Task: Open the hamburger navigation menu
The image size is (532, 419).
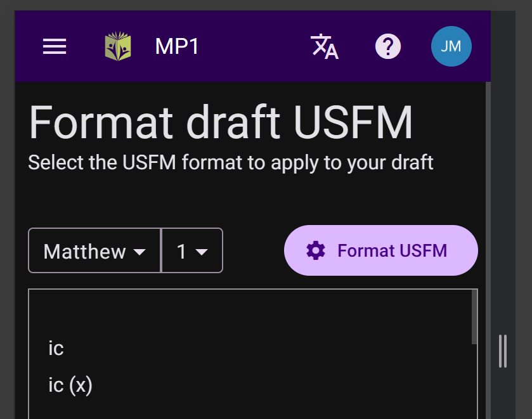Action: (55, 46)
